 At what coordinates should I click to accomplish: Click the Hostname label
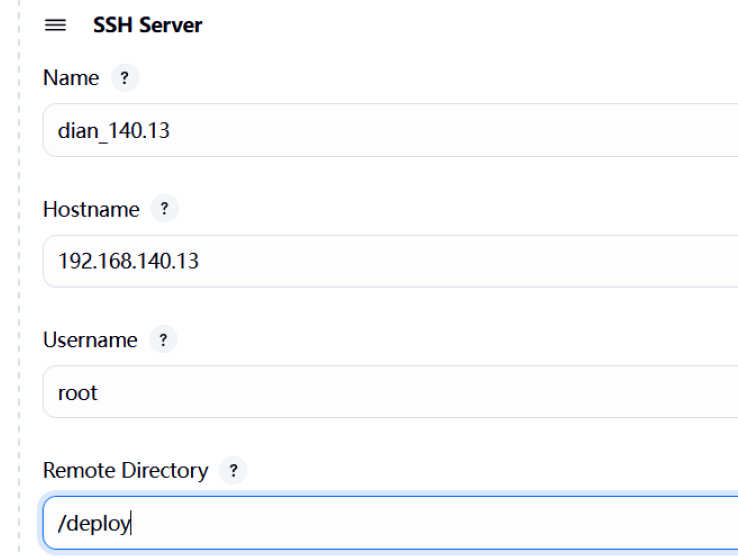coord(91,209)
